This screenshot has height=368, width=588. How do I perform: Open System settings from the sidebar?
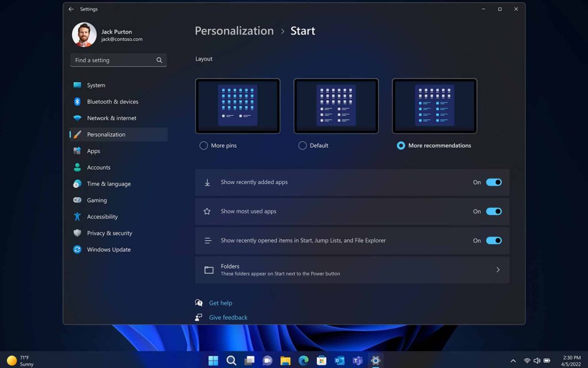97,85
